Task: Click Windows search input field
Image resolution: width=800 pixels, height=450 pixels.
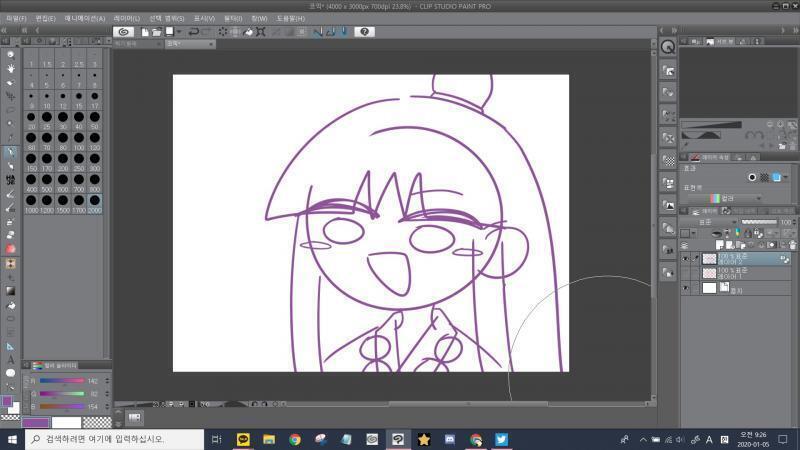Action: point(114,439)
